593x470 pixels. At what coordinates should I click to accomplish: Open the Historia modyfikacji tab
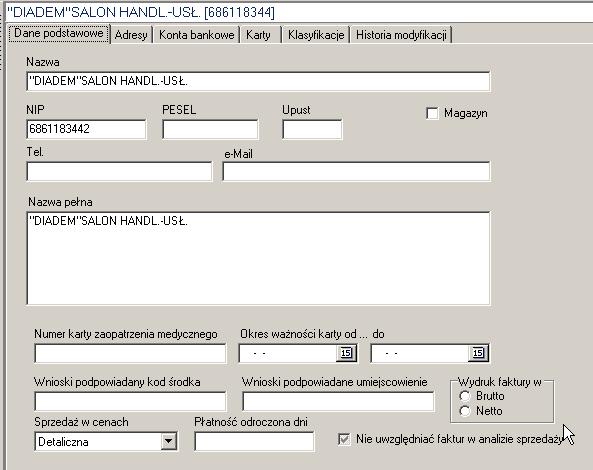point(401,35)
